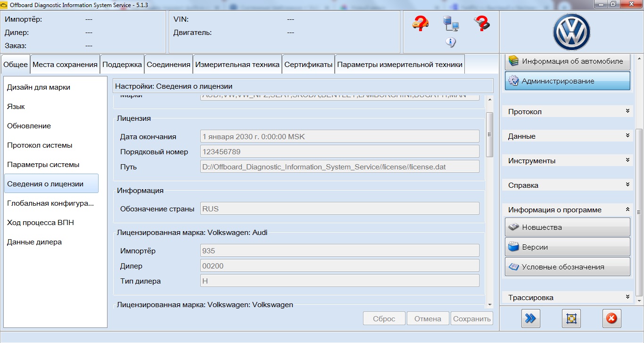Open Параметры измерительной техники tab
Image resolution: width=644 pixels, height=343 pixels.
pos(400,65)
